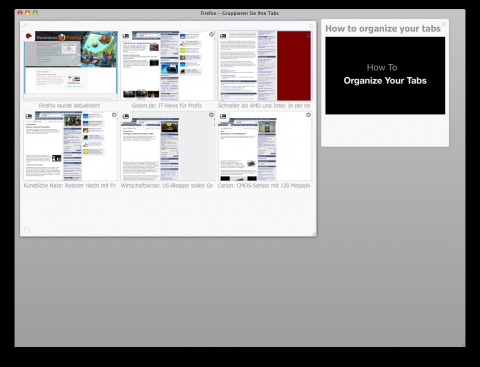Open the Golem.de IT-News für Profis thumbnail
The width and height of the screenshot is (480, 367).
click(168, 66)
